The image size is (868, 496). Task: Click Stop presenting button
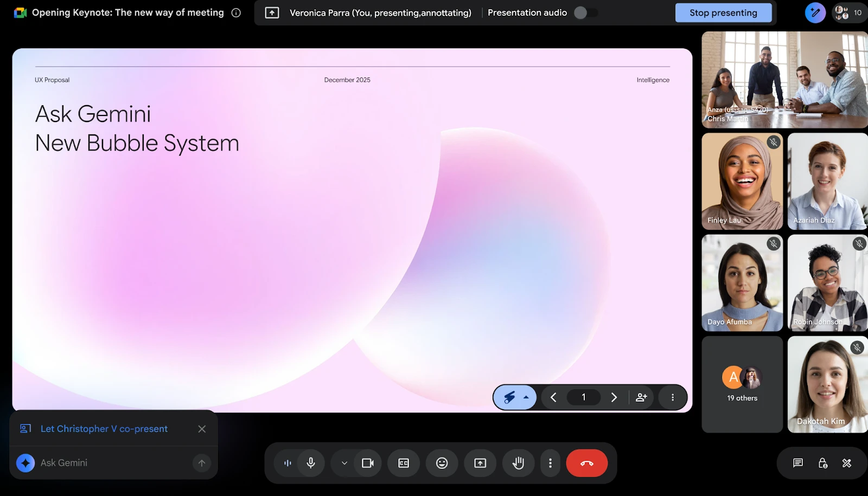[x=723, y=12]
